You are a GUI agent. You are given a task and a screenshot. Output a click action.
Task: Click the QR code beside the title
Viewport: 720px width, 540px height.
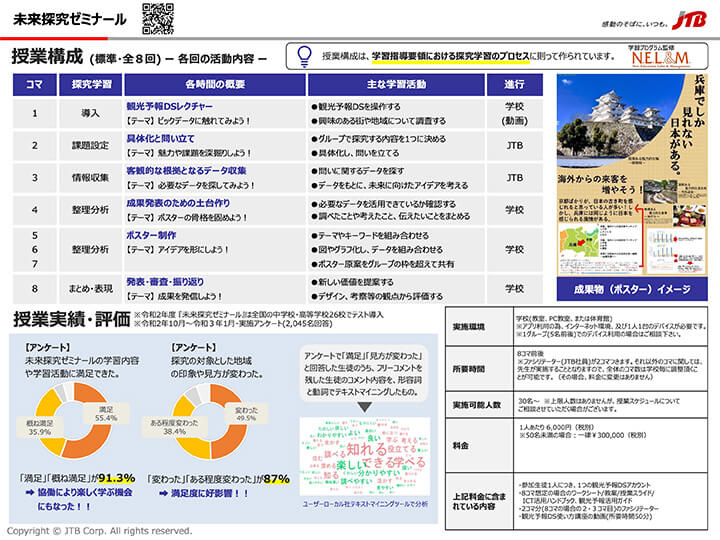[x=158, y=19]
